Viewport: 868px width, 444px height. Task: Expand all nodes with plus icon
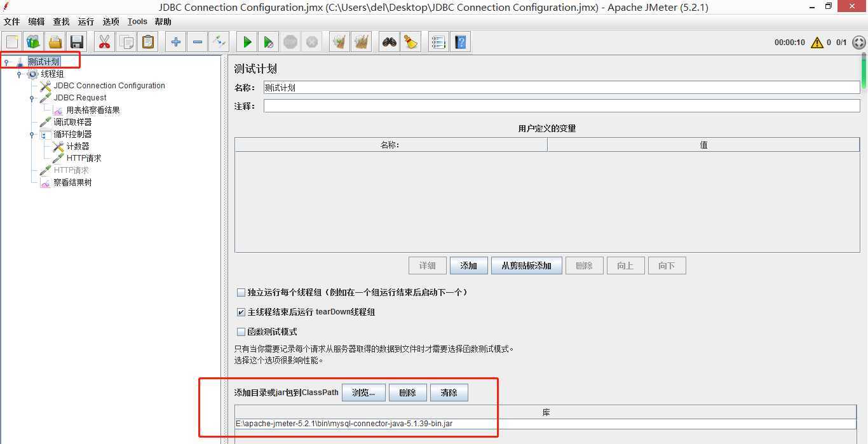[176, 42]
